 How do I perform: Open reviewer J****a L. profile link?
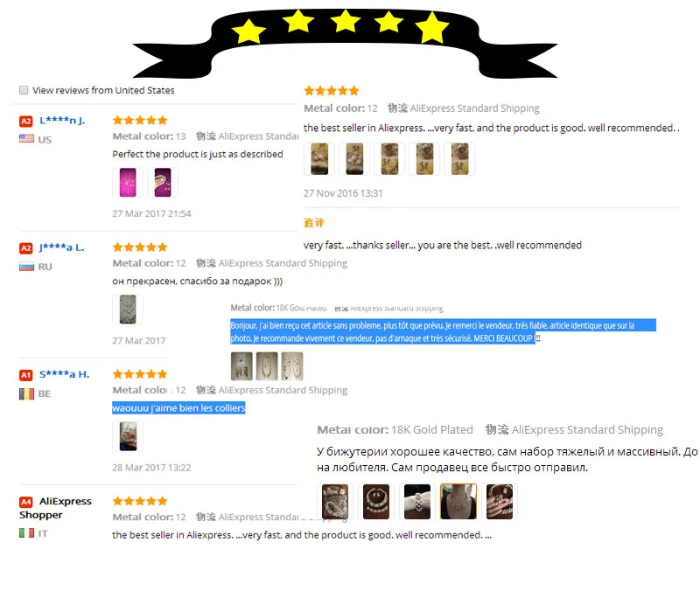point(61,247)
